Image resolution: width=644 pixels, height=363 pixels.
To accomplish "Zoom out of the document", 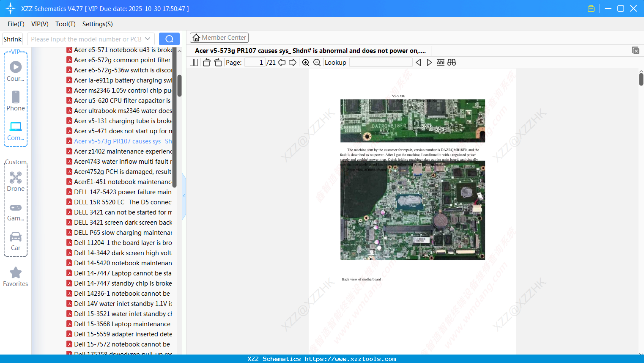I will (317, 63).
